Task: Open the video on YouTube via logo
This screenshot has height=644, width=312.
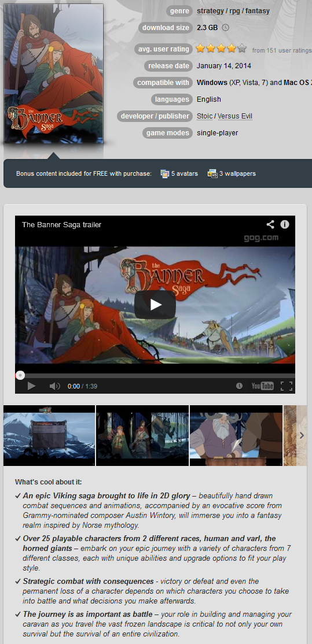Action: [x=263, y=386]
